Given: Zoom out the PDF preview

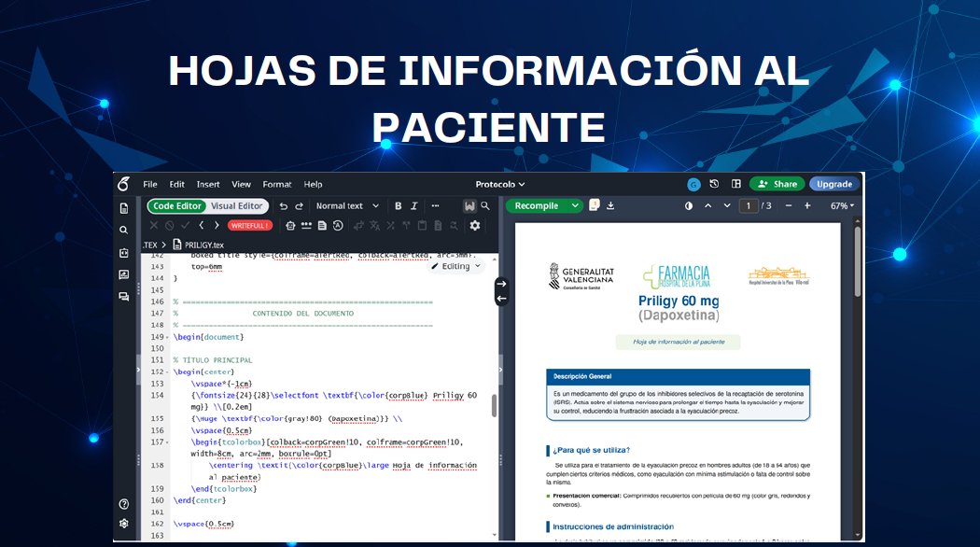Looking at the screenshot, I should point(789,205).
